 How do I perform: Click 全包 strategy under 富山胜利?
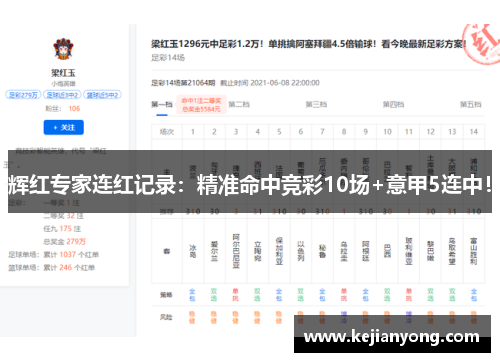tap(474, 295)
